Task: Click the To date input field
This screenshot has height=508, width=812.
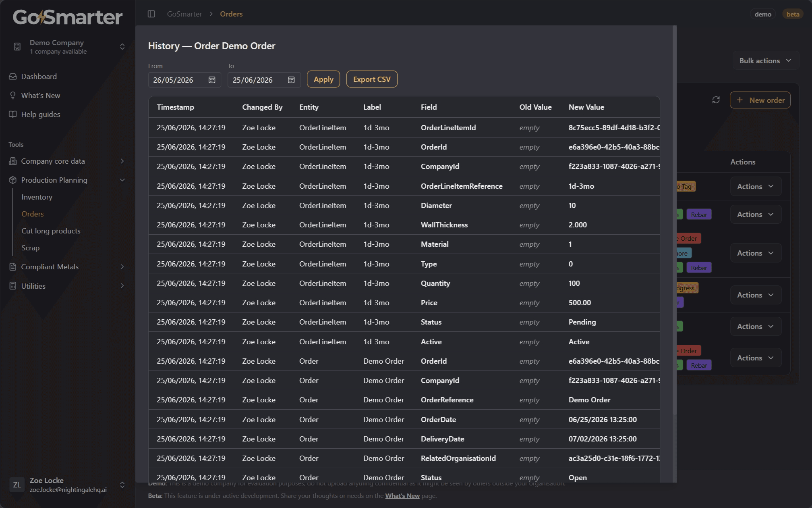Action: 264,80
